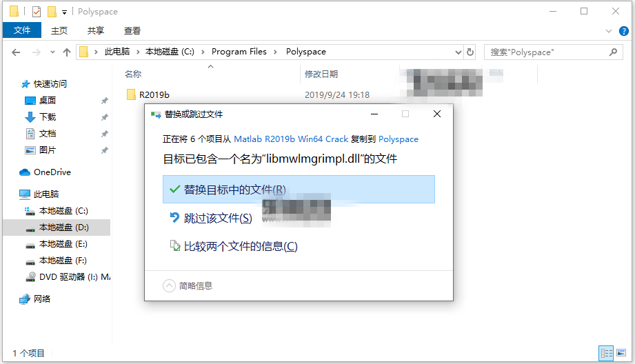Open the recent locations dropdown arrow
This screenshot has width=635, height=364.
coord(52,52)
